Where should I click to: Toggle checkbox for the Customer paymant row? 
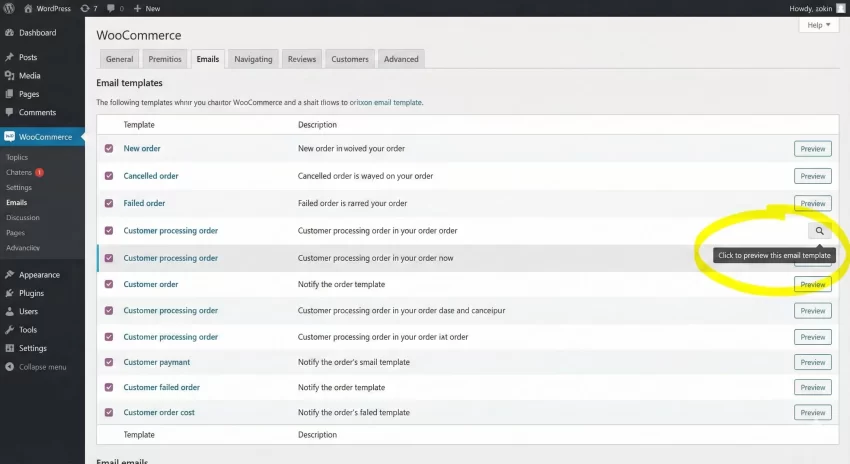(109, 362)
